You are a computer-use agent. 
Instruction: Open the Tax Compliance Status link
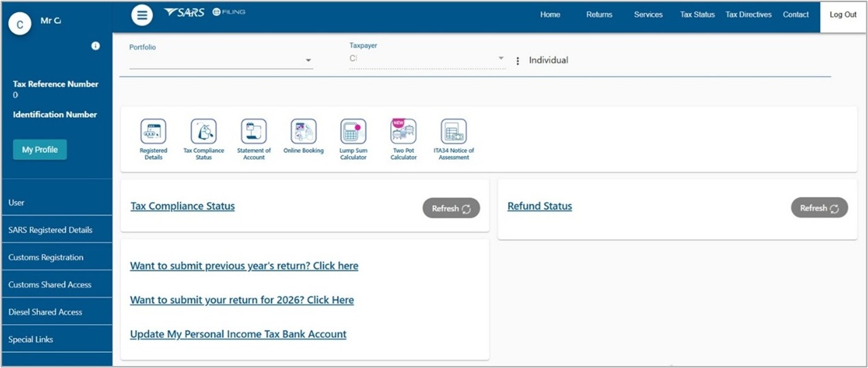[183, 206]
